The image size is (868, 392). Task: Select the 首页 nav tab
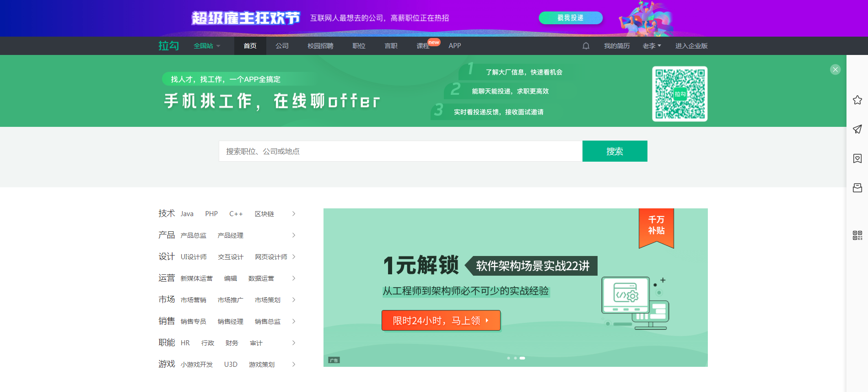250,46
